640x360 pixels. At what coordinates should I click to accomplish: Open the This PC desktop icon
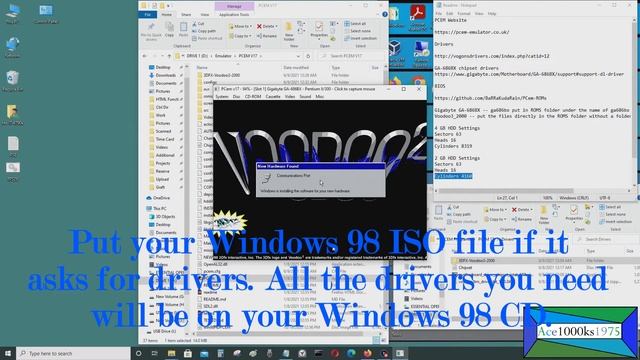pos(12,13)
